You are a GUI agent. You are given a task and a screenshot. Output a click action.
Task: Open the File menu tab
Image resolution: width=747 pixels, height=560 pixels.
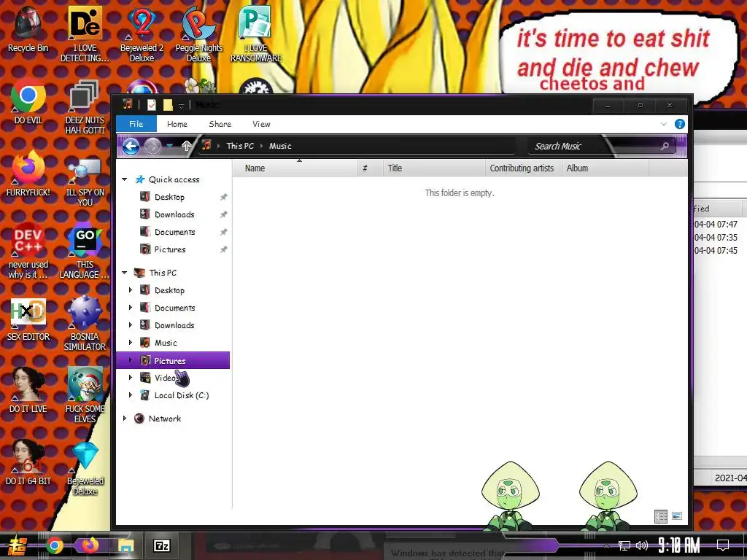click(x=136, y=124)
